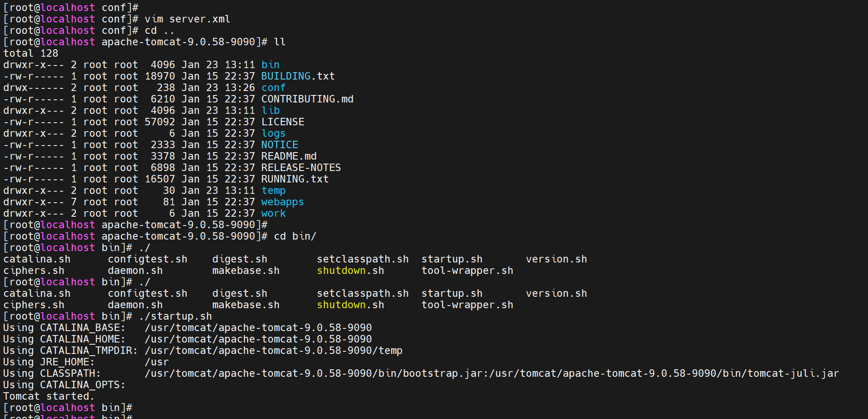The image size is (868, 419).
Task: Click the 'total 128' output line
Action: pyautogui.click(x=31, y=53)
